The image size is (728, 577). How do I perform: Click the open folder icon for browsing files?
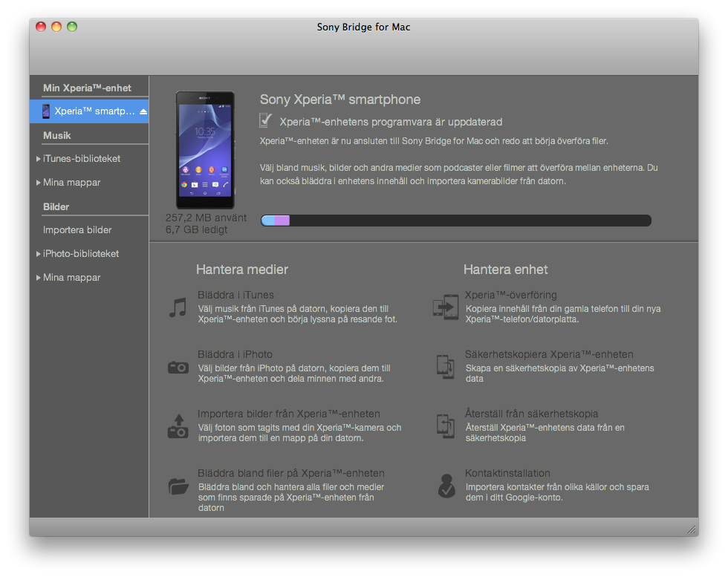178,486
